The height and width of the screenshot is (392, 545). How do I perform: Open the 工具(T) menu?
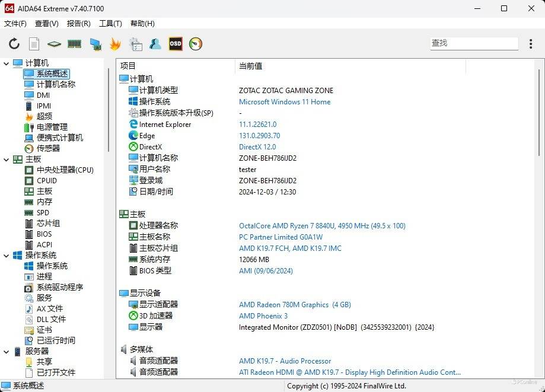click(110, 24)
